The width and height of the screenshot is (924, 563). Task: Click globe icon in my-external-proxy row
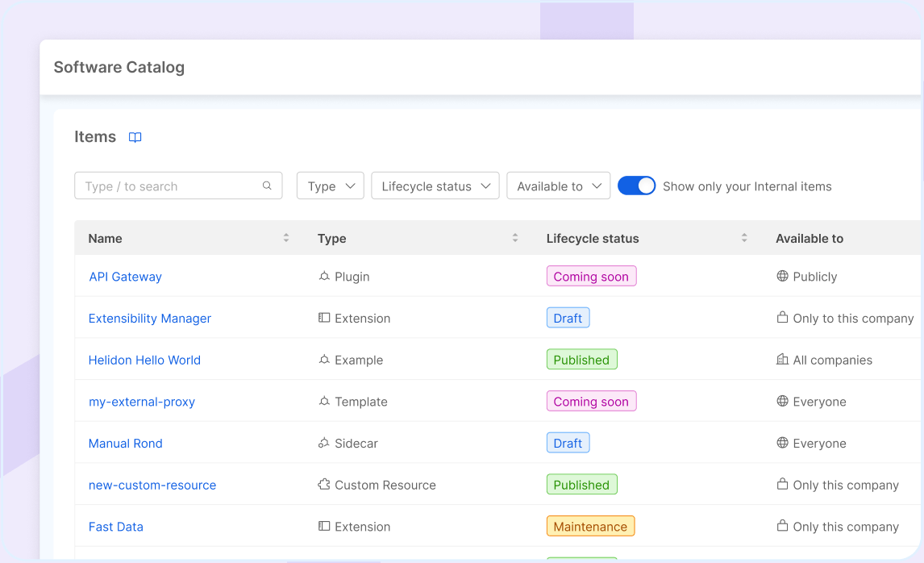783,401
